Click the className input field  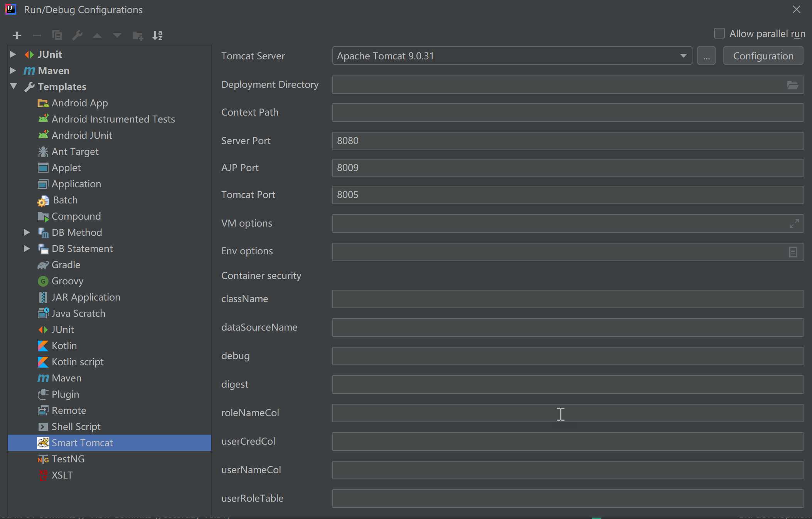568,299
